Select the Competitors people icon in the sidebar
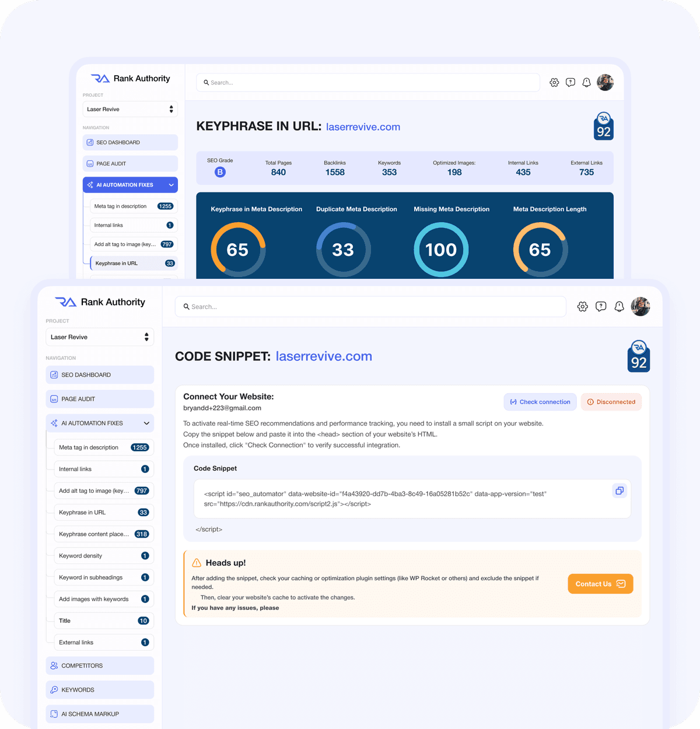The image size is (700, 729). click(x=54, y=665)
